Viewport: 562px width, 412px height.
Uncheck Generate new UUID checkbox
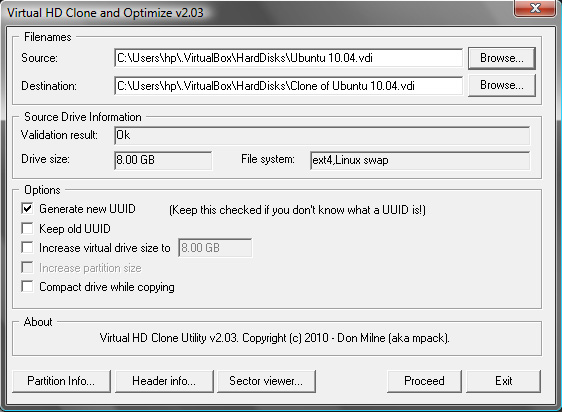click(x=27, y=208)
